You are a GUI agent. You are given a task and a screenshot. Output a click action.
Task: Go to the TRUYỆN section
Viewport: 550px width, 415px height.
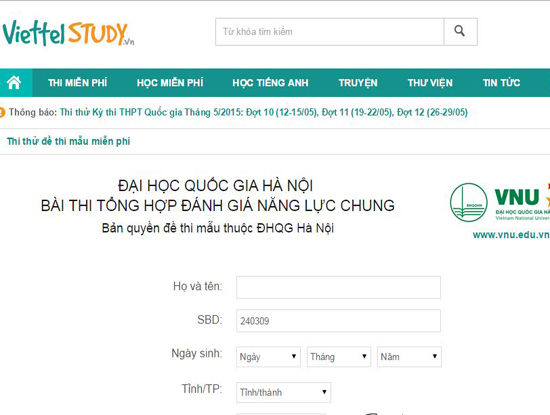pos(358,83)
